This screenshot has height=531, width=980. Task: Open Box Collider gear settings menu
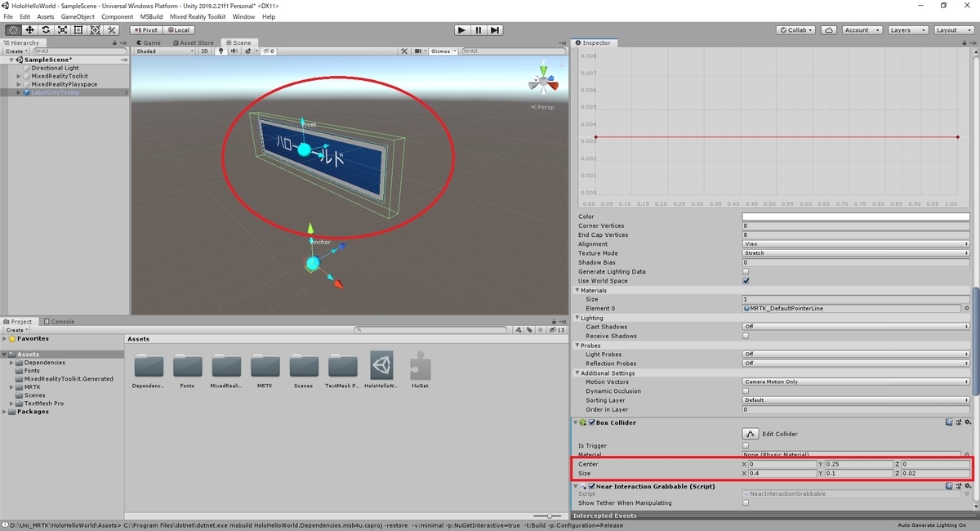click(x=967, y=422)
